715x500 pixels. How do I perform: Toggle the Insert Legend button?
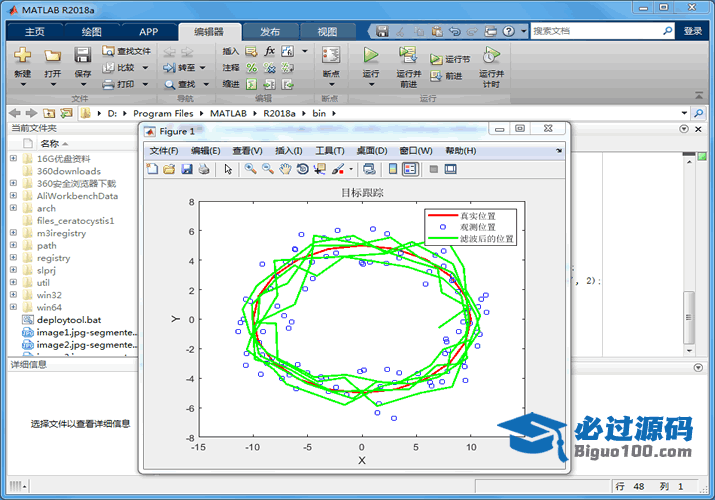point(410,169)
